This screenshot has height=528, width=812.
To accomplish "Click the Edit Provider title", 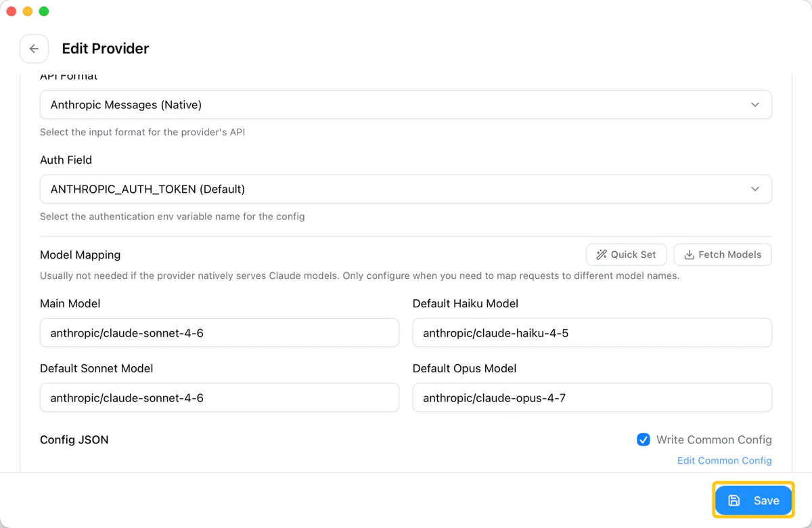I will point(106,49).
